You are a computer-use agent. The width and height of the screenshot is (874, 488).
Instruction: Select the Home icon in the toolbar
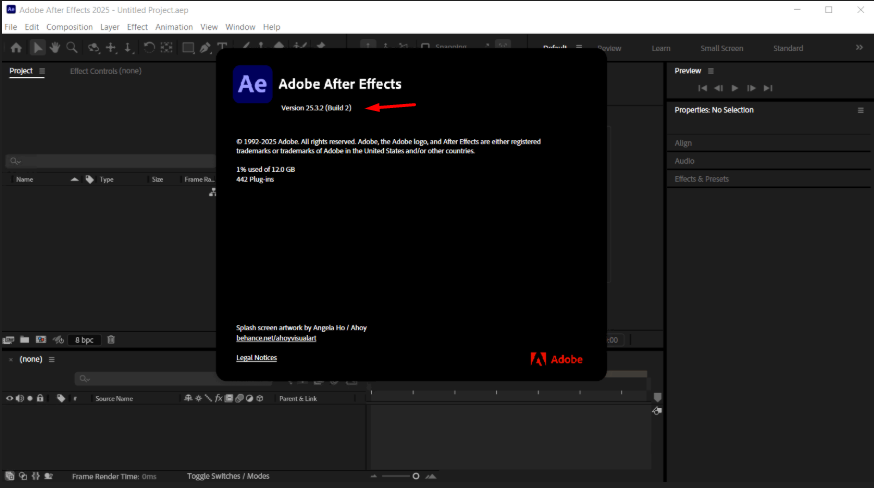coord(16,48)
